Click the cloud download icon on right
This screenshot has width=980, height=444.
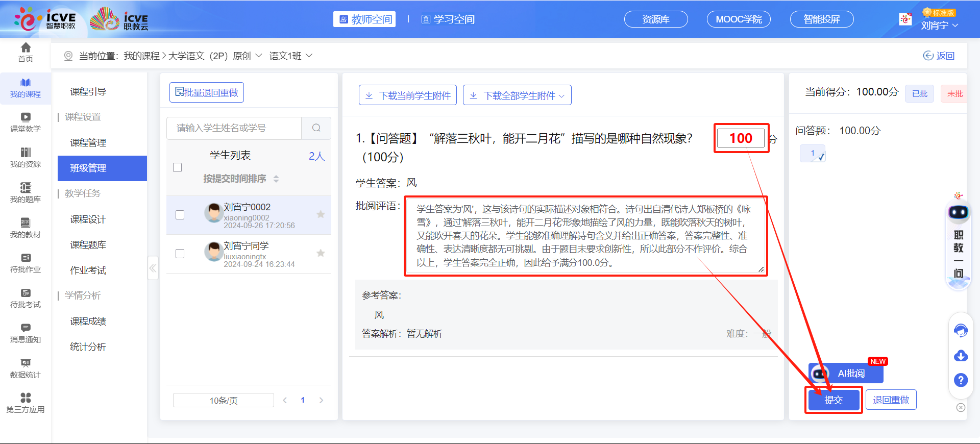[961, 356]
